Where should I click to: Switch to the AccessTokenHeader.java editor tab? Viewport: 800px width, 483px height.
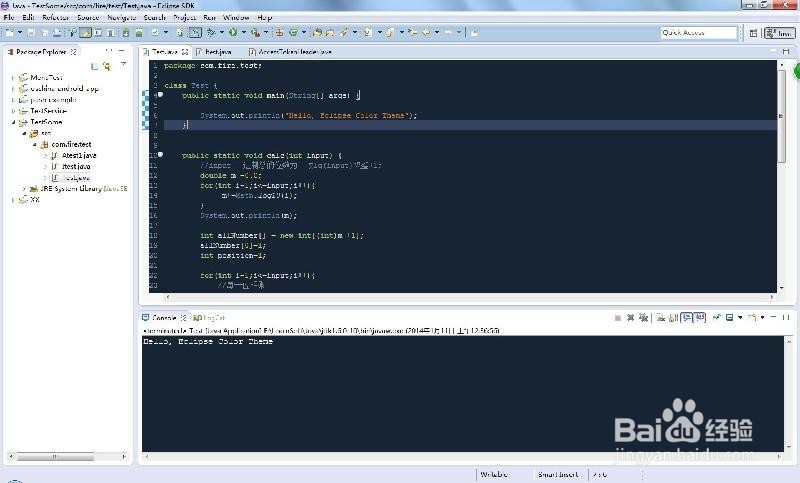[290, 52]
